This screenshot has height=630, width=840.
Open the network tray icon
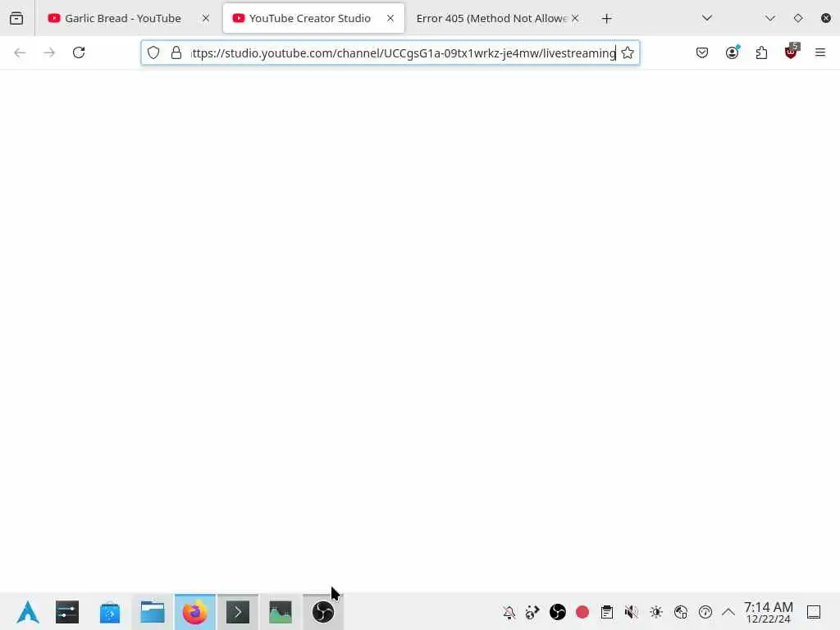(681, 612)
